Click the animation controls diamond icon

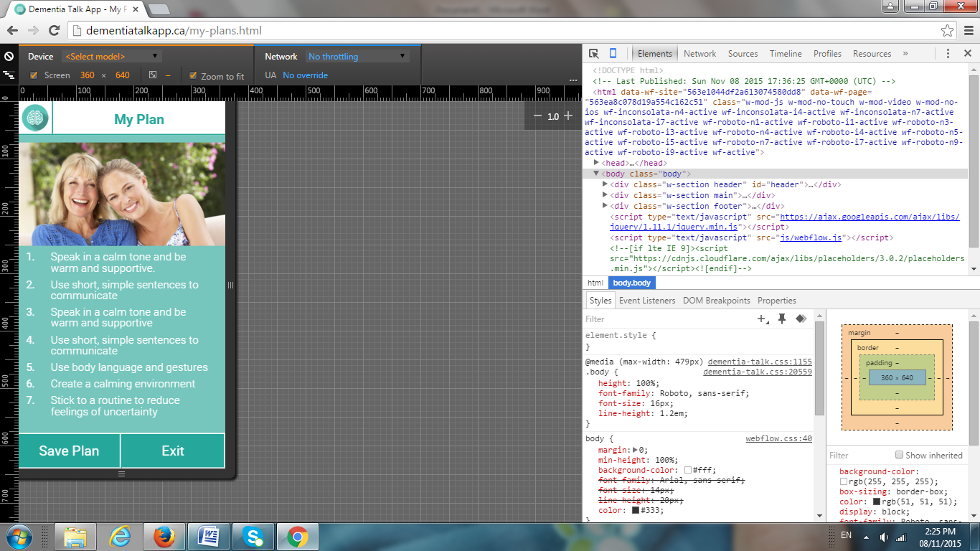pyautogui.click(x=801, y=319)
